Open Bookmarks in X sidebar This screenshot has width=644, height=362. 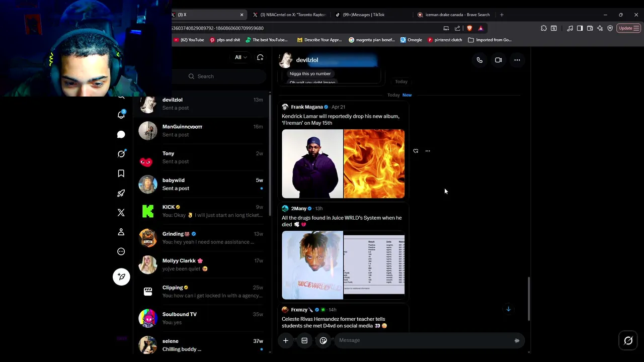coord(121,173)
